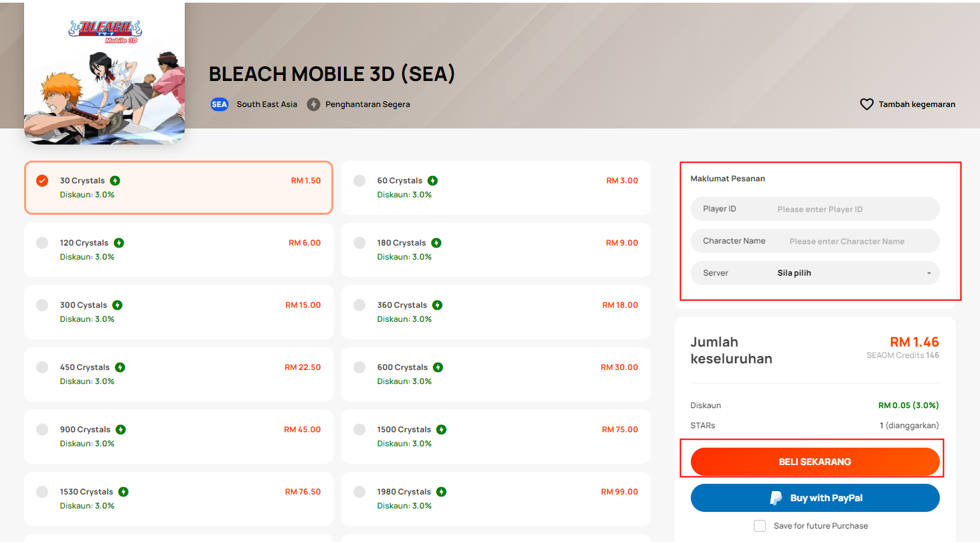Click the Server dropdown arrow
Screen dimensions: 980x542
pos(929,274)
